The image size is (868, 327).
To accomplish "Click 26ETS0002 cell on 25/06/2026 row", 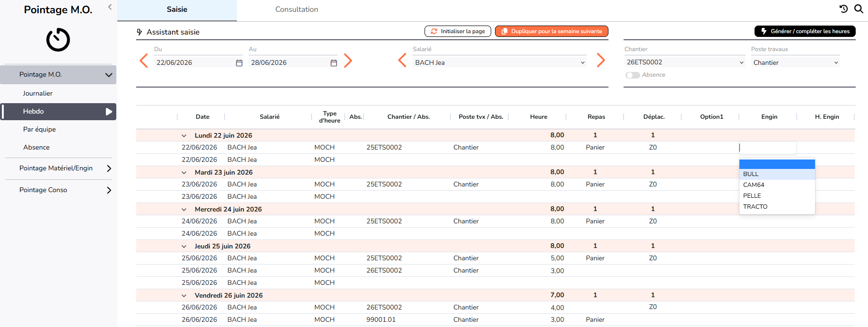I will coord(384,271).
